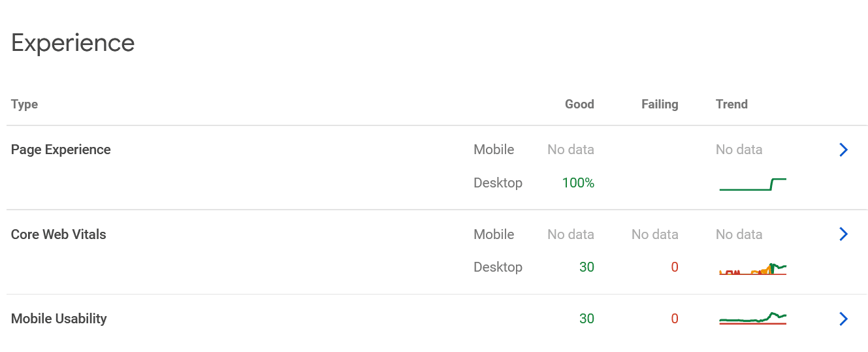Click the Page Experience desktop trend sparkline
Viewport: 868px width, 352px height.
click(752, 184)
